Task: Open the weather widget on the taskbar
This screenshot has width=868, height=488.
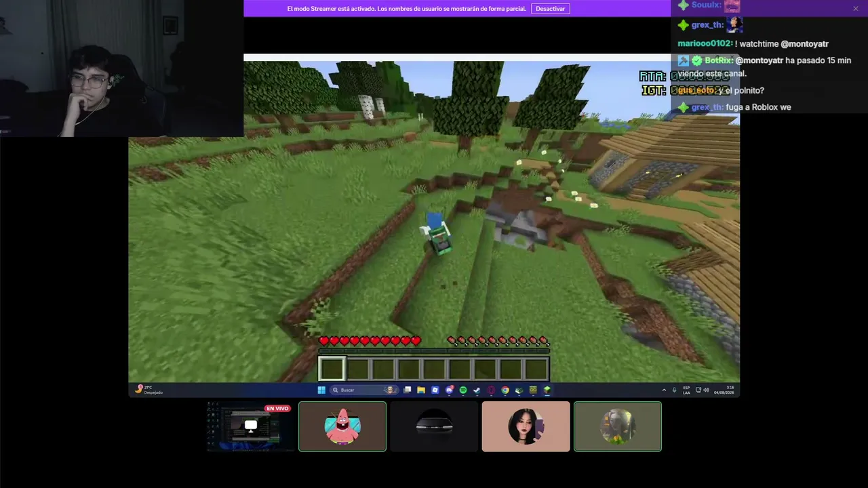Action: pos(149,390)
